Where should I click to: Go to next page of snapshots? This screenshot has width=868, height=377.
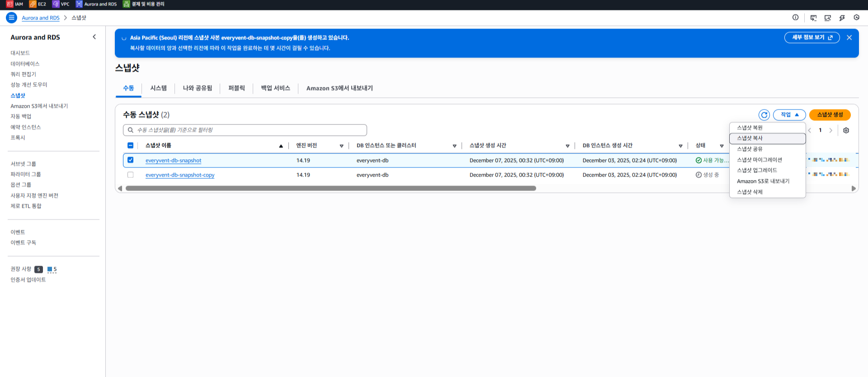pos(830,130)
